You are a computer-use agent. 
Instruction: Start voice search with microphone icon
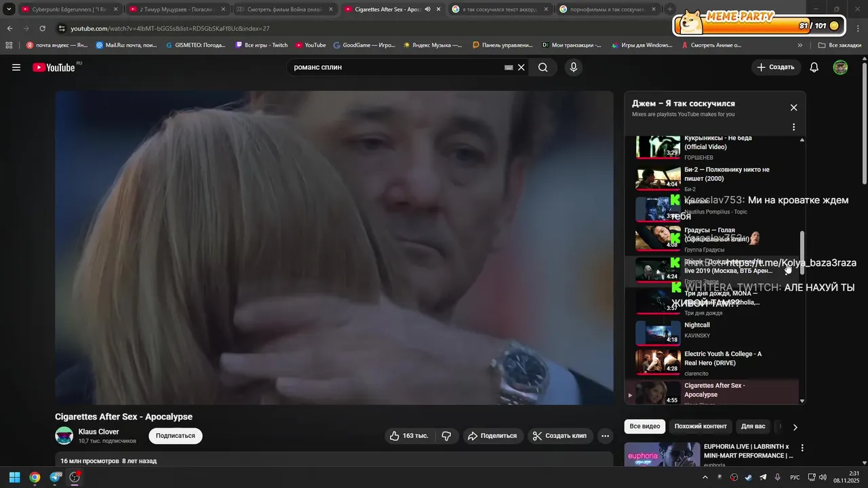point(574,67)
